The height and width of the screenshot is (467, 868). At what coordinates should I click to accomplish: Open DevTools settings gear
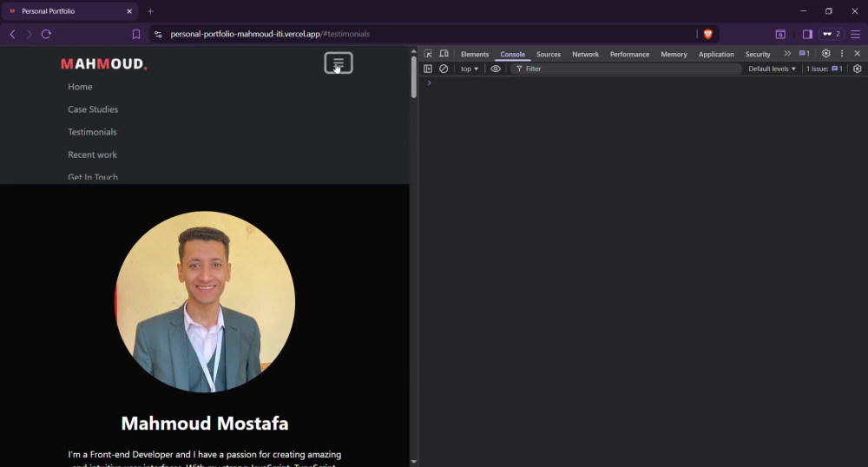[x=826, y=54]
